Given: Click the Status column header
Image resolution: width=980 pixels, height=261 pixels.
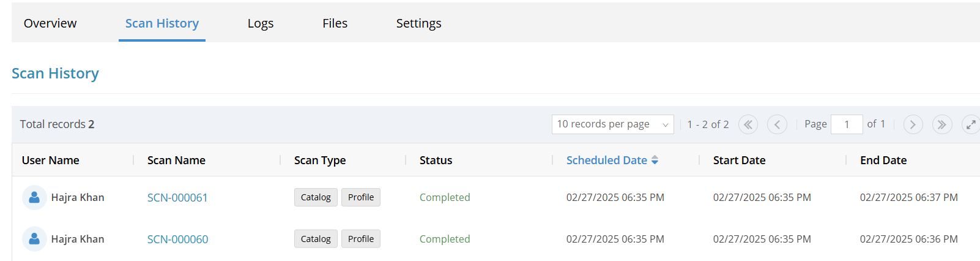Looking at the screenshot, I should (436, 160).
